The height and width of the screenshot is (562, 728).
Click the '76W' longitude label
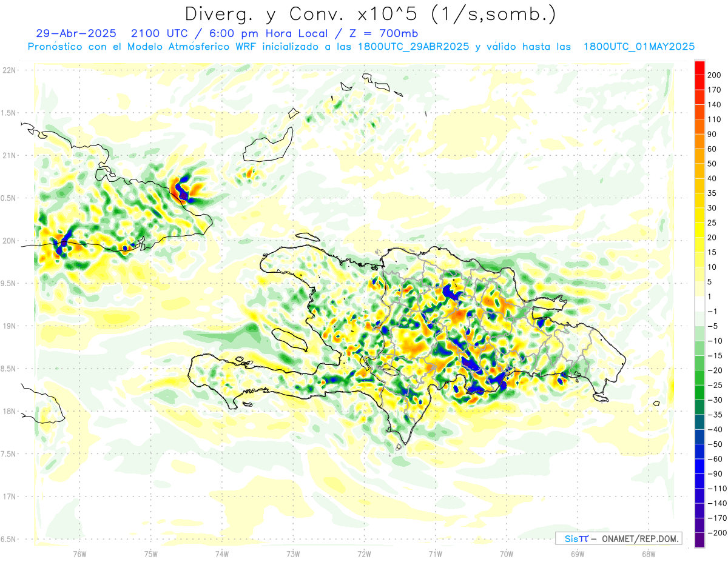[x=79, y=555]
